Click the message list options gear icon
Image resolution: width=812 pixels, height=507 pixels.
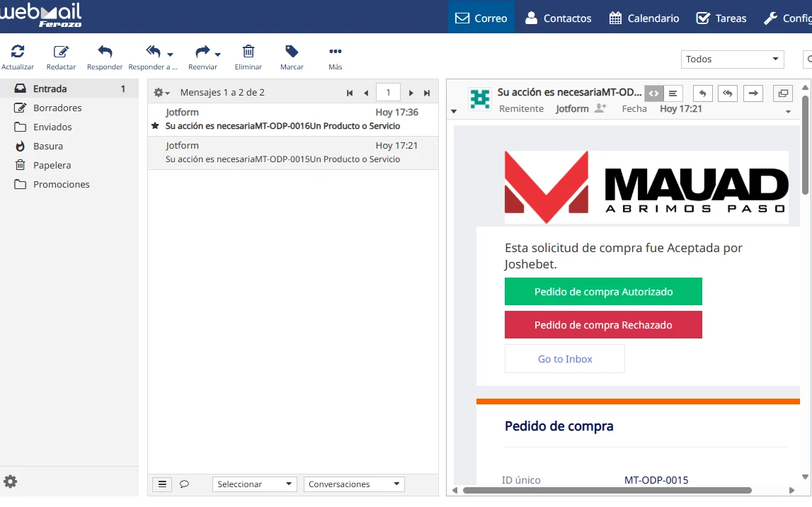[160, 92]
